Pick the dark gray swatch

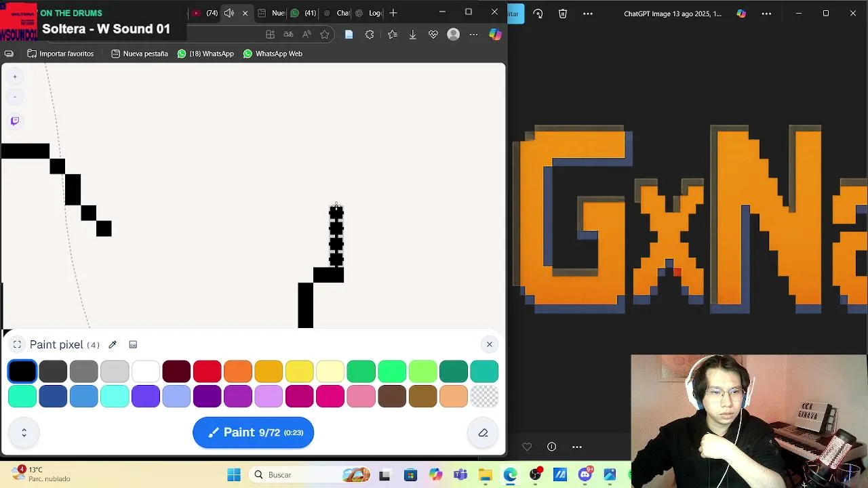point(53,371)
